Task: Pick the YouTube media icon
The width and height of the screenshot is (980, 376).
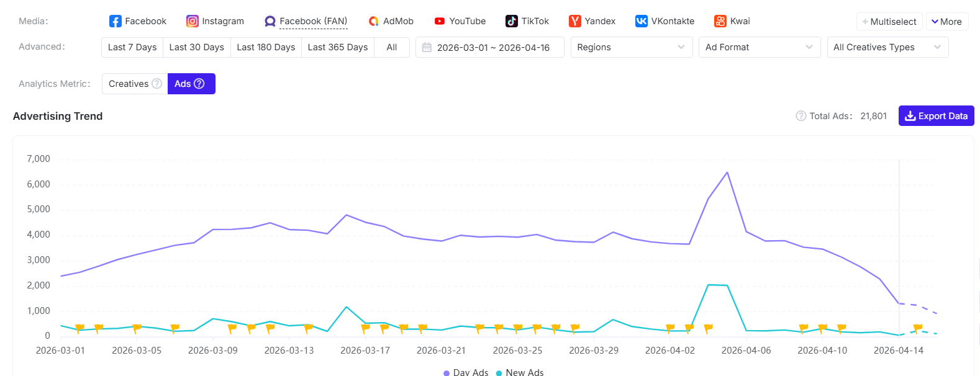Action: [440, 21]
